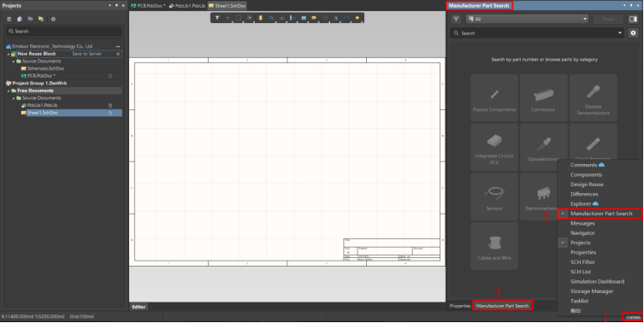The width and height of the screenshot is (644, 323).
Task: Select the Place Part yellow component tool
Action: coord(260,18)
